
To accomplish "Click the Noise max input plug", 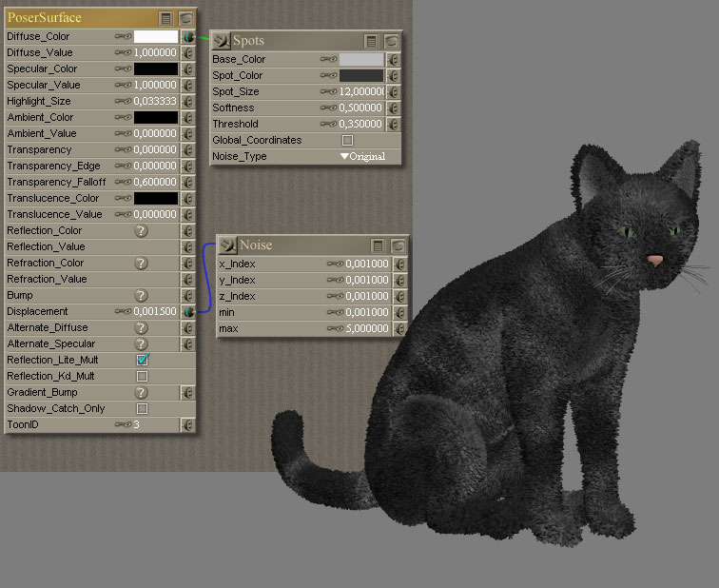I will pyautogui.click(x=399, y=329).
